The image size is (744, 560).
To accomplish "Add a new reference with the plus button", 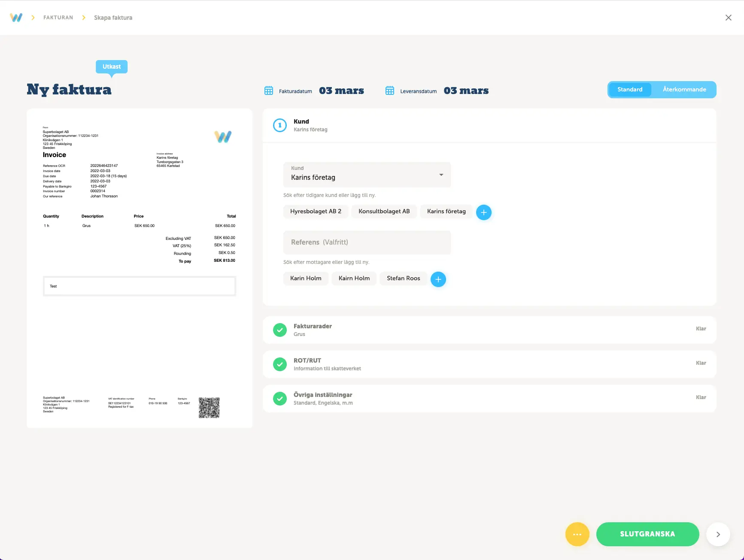I will pyautogui.click(x=438, y=279).
